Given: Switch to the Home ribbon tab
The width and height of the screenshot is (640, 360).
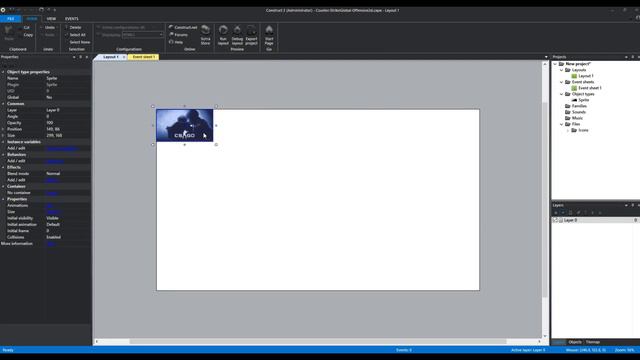Looking at the screenshot, I should pyautogui.click(x=32, y=19).
